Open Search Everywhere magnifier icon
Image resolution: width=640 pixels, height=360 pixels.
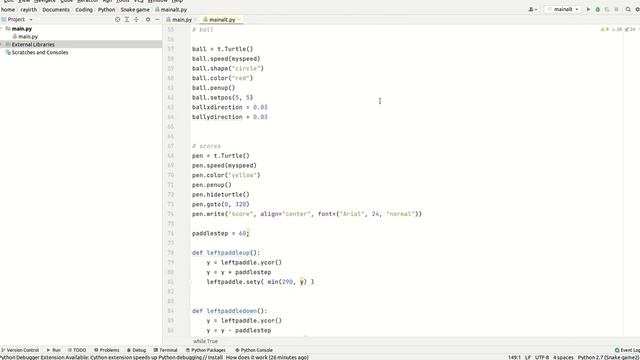(x=628, y=9)
